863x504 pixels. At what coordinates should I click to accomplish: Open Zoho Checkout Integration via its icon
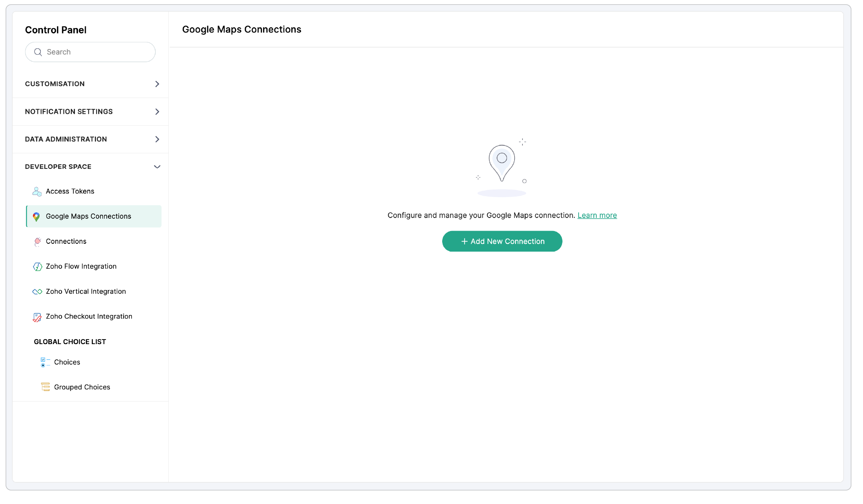37,316
